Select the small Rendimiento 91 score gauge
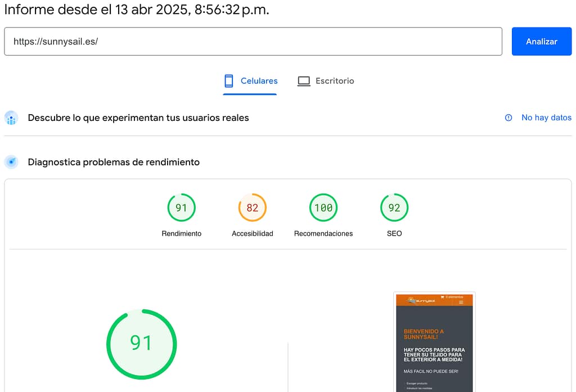 [181, 208]
